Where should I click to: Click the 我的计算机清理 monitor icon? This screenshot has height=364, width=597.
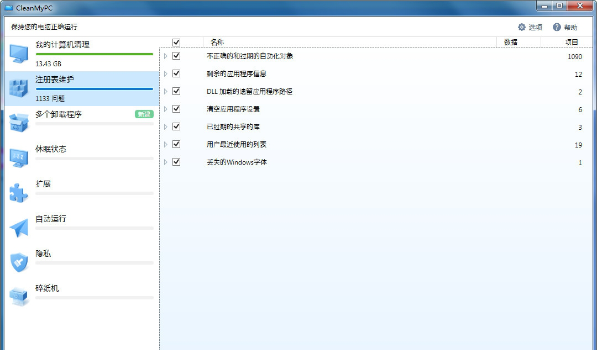click(19, 54)
